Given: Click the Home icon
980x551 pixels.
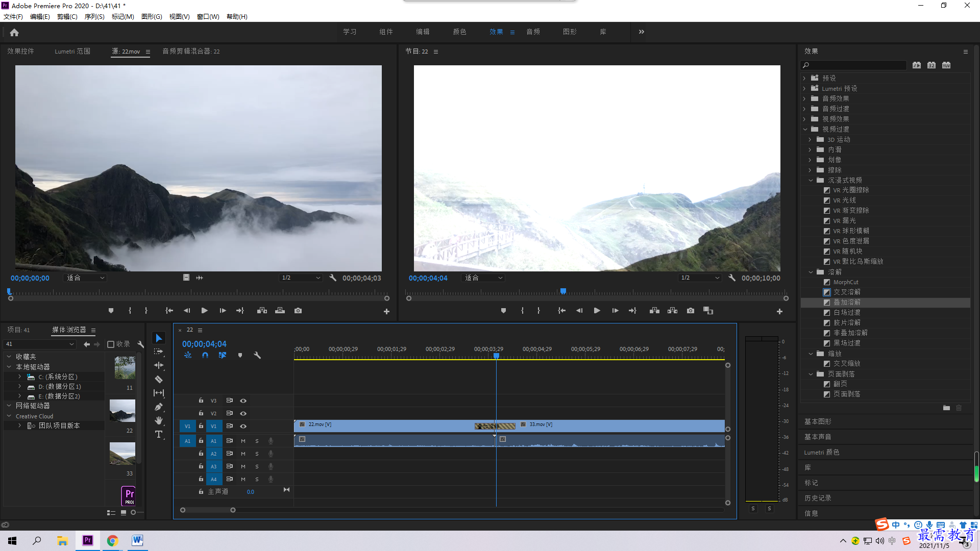Looking at the screenshot, I should 14,32.
